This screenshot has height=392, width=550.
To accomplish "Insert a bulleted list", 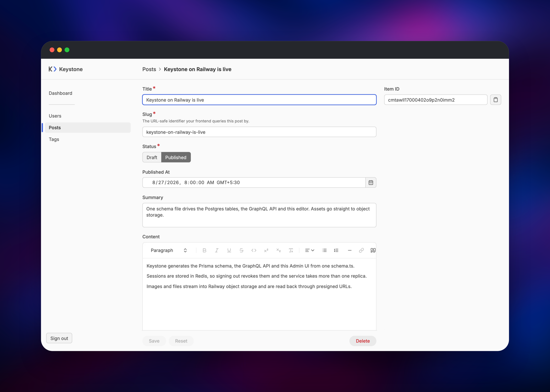I will [x=324, y=250].
